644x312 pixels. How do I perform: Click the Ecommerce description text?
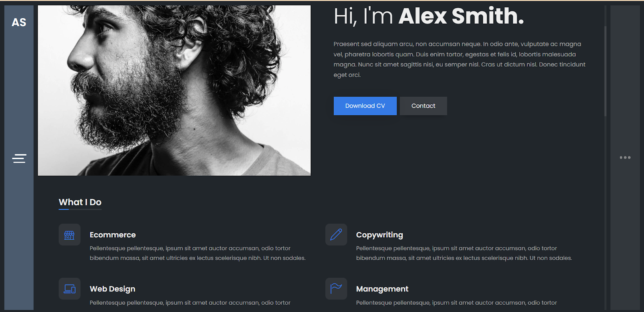[x=198, y=253]
